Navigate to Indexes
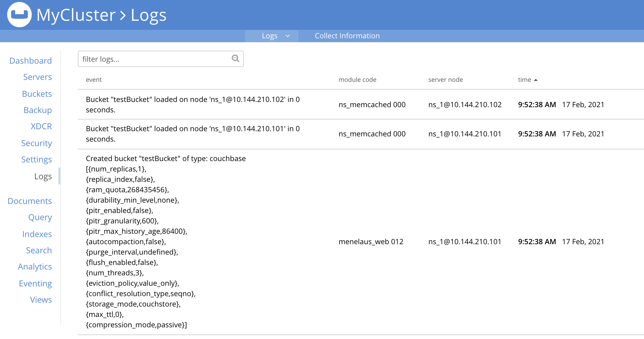This screenshot has height=339, width=644. click(37, 234)
